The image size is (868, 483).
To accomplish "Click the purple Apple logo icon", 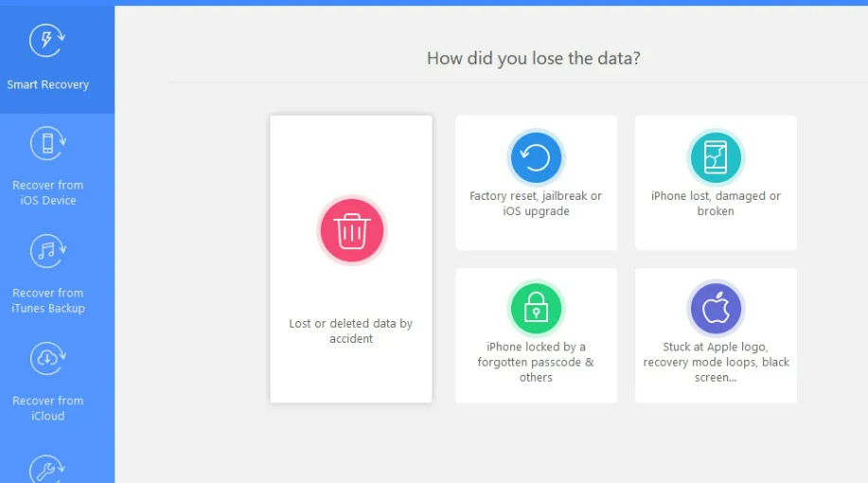I will (x=716, y=309).
